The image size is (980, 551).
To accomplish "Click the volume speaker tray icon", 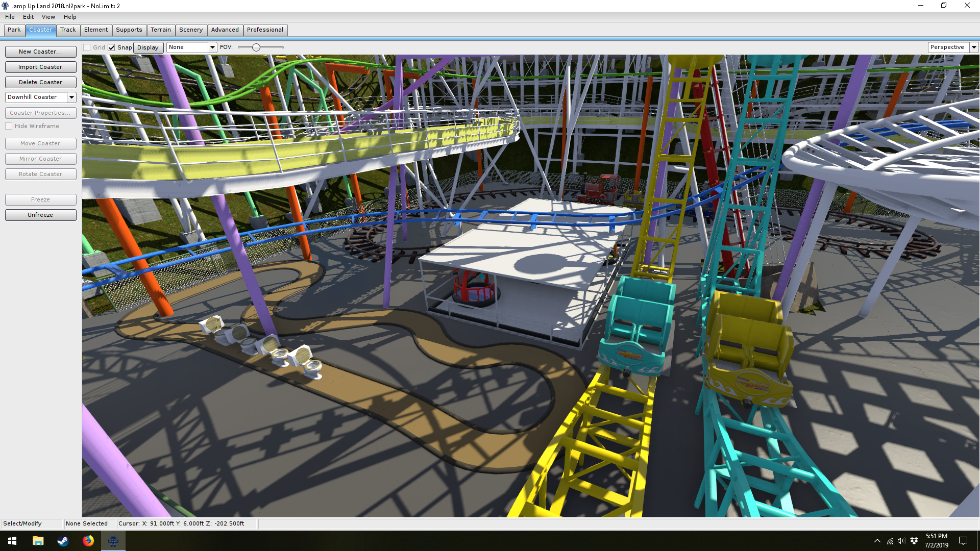I will tap(901, 541).
